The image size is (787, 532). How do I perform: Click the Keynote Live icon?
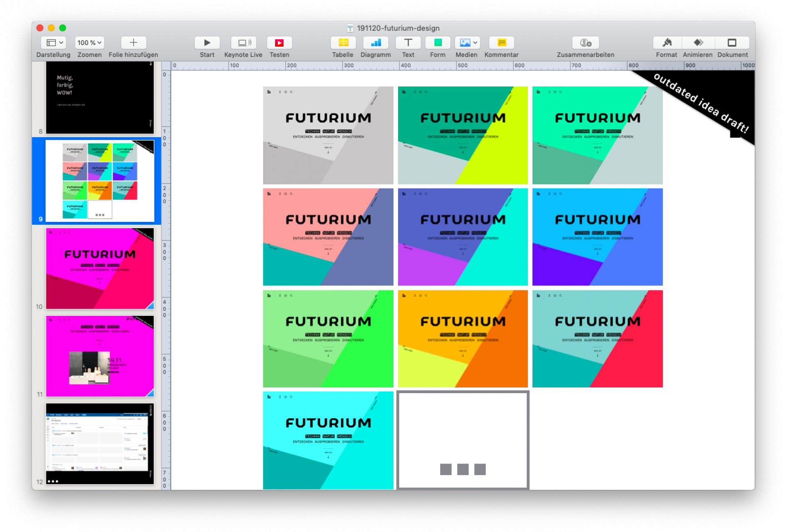pos(243,43)
